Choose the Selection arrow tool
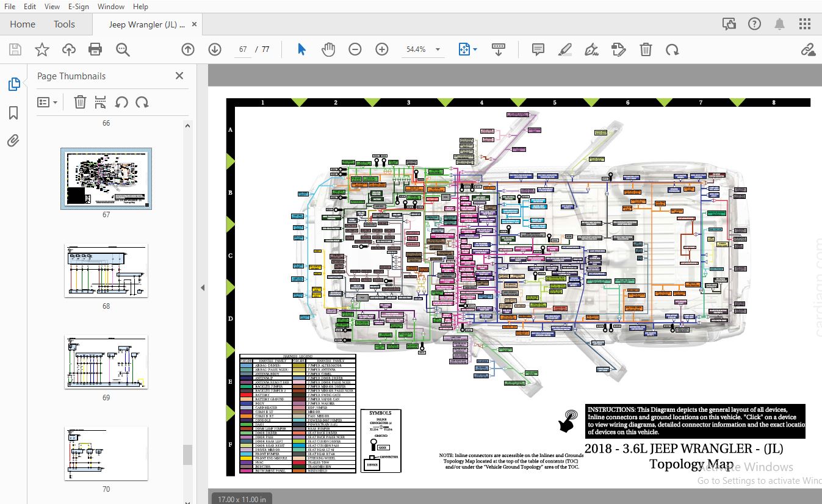Screen dimensions: 822x504 301,49
